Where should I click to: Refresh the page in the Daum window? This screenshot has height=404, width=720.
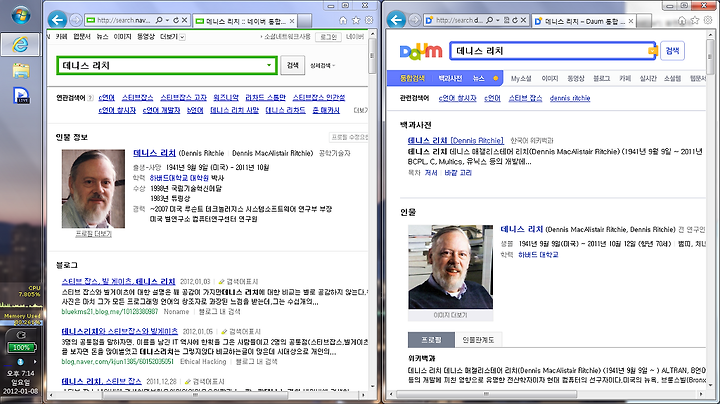515,20
